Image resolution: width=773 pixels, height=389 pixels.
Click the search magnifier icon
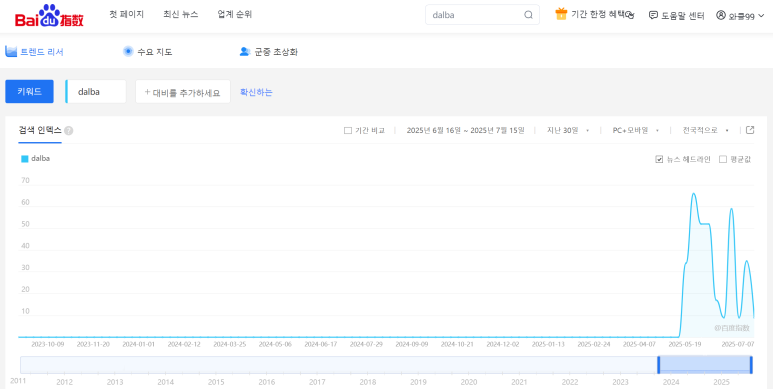[528, 15]
